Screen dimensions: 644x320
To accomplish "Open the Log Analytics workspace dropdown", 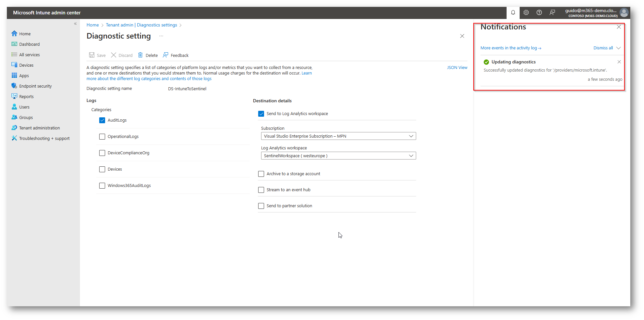I will (338, 156).
